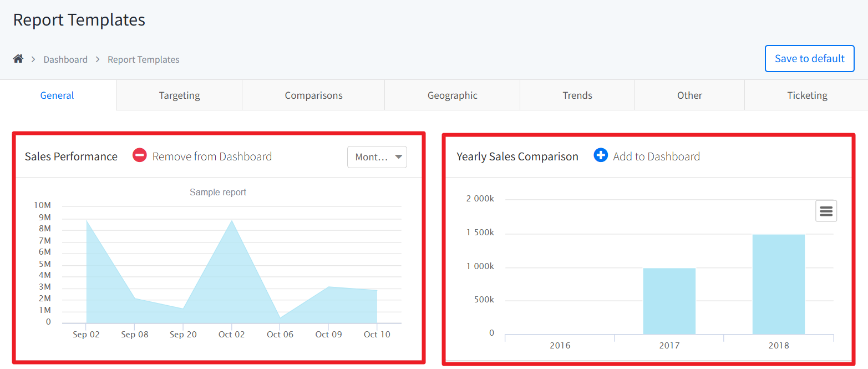Go to the Trends tab
The height and width of the screenshot is (369, 868).
(x=577, y=95)
